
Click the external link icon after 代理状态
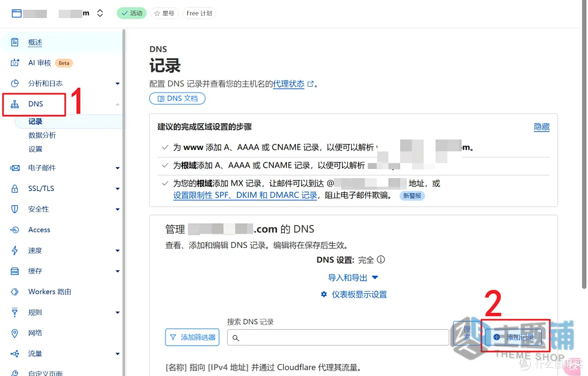(x=310, y=84)
